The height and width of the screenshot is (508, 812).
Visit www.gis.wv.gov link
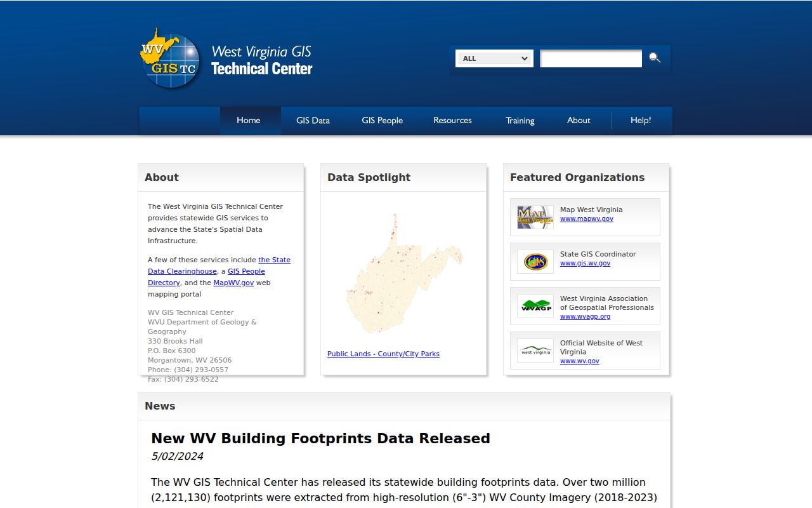(x=585, y=263)
